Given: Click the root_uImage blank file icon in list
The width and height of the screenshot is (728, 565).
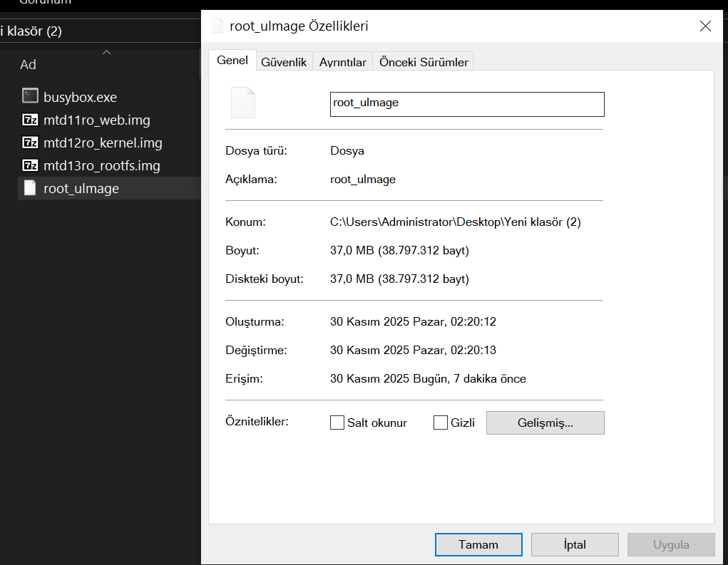Looking at the screenshot, I should 30,189.
